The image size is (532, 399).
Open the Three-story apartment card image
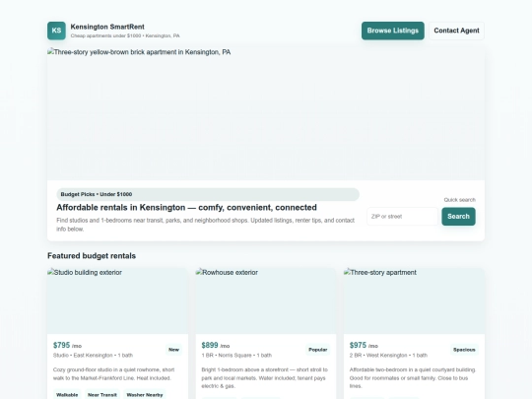414,300
